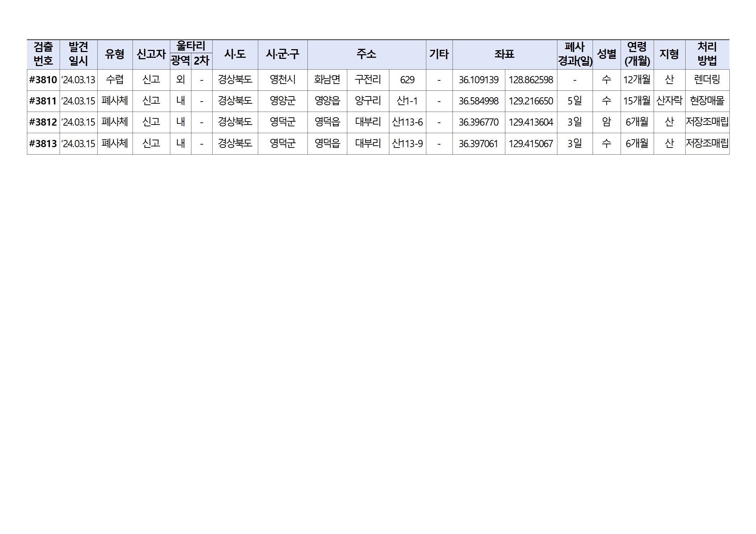The height and width of the screenshot is (534, 756).
Task: Select the #3813 row header cell
Action: [x=43, y=144]
